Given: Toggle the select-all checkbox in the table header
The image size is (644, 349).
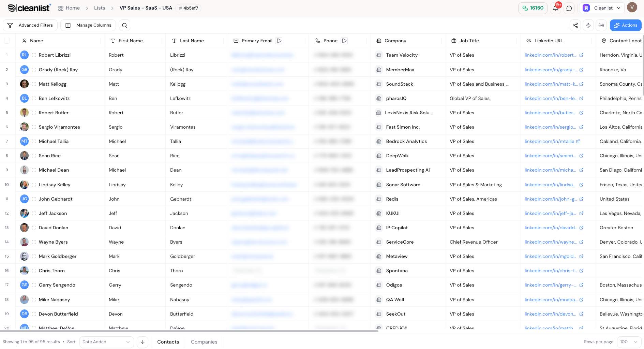Looking at the screenshot, I should pos(7,41).
